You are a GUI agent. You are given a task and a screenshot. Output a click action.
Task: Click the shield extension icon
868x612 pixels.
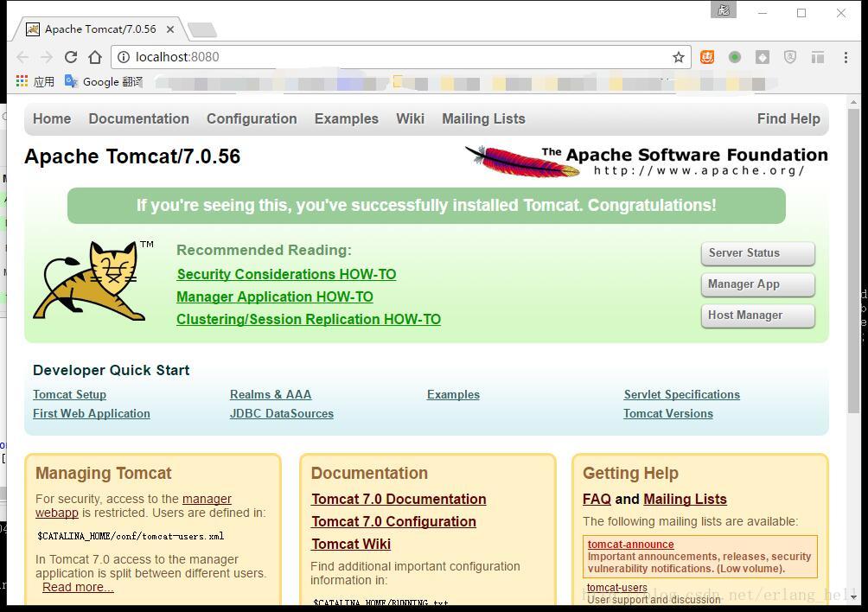coord(790,57)
